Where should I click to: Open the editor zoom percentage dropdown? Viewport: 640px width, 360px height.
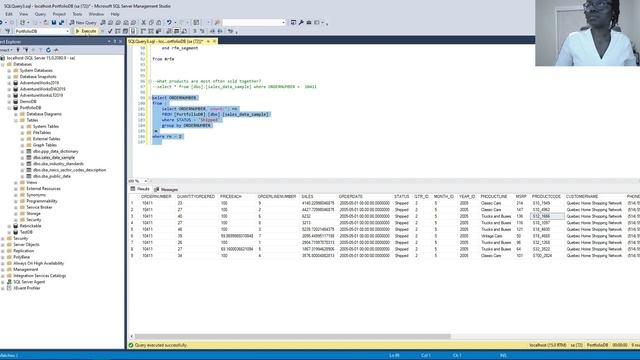coord(146,181)
